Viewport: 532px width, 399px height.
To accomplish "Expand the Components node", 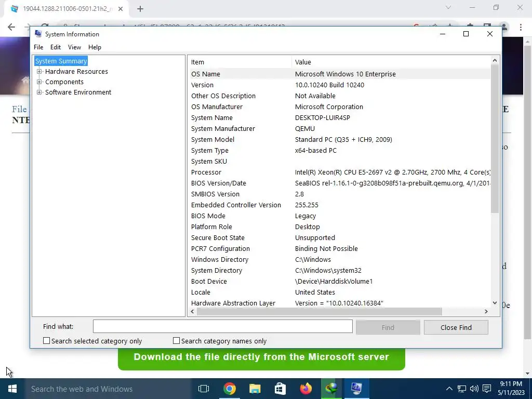I will click(39, 82).
